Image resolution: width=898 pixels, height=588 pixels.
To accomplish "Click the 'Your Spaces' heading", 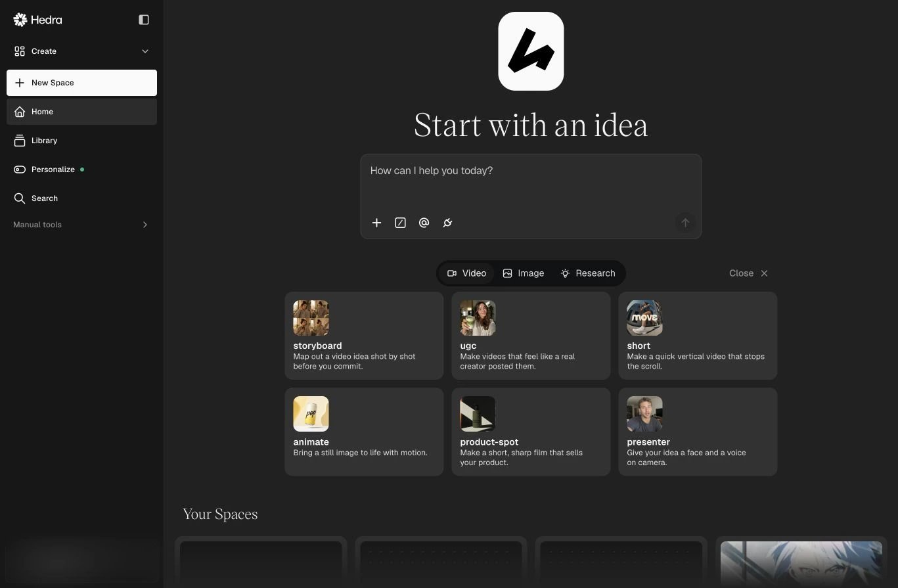I will click(220, 514).
